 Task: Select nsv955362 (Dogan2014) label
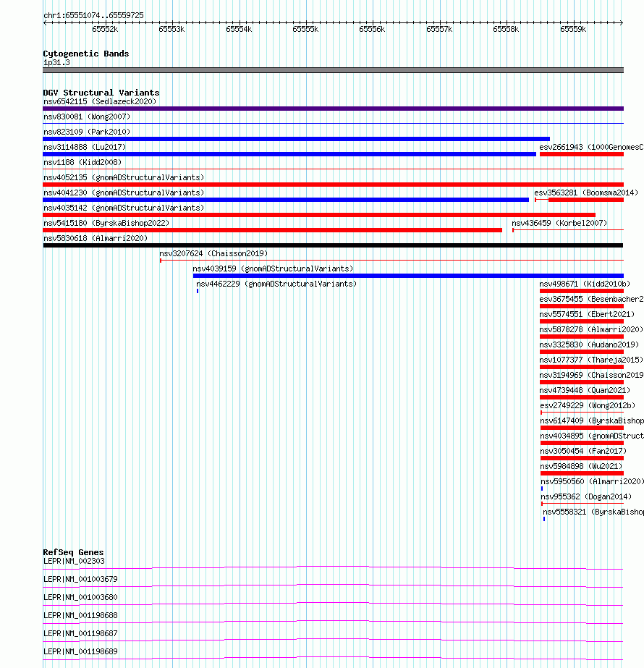coord(586,496)
